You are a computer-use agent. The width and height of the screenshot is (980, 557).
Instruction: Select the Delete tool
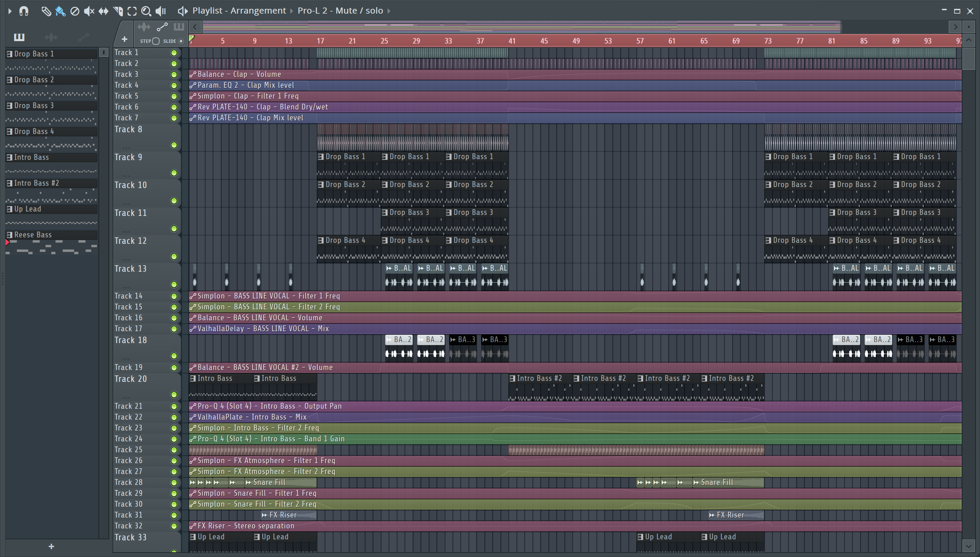pyautogui.click(x=75, y=11)
